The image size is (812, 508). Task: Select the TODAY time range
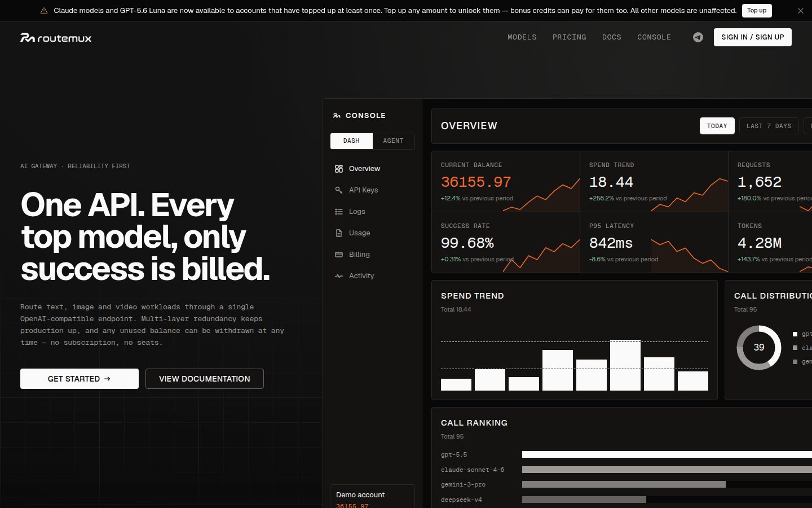717,126
